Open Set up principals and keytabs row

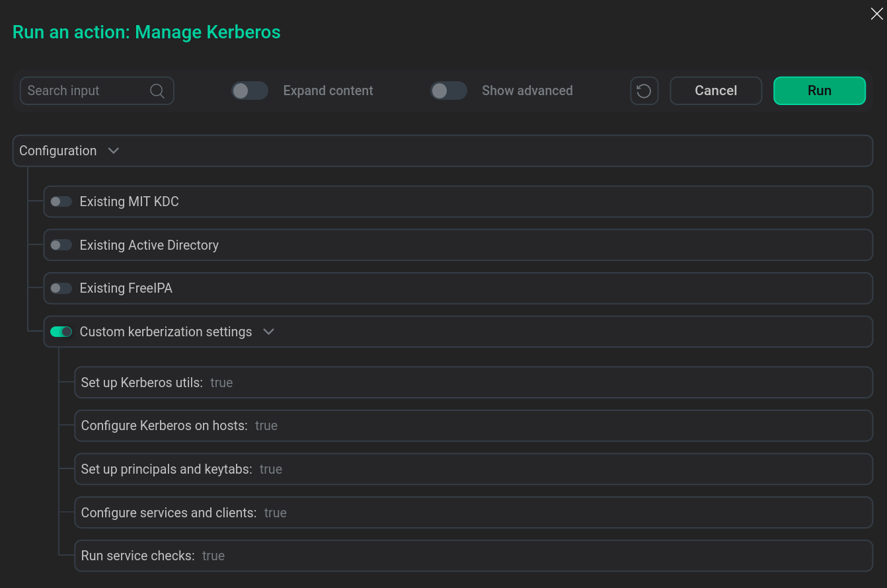[x=473, y=469]
